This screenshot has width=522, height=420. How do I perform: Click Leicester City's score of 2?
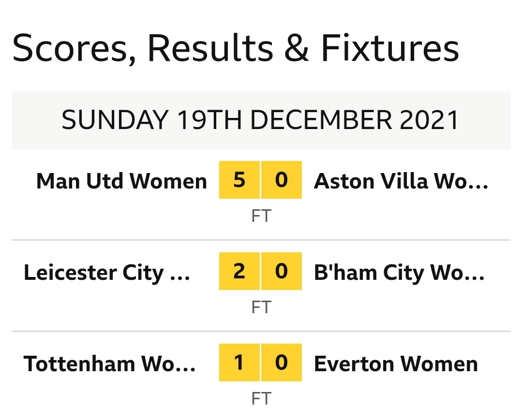pos(239,271)
